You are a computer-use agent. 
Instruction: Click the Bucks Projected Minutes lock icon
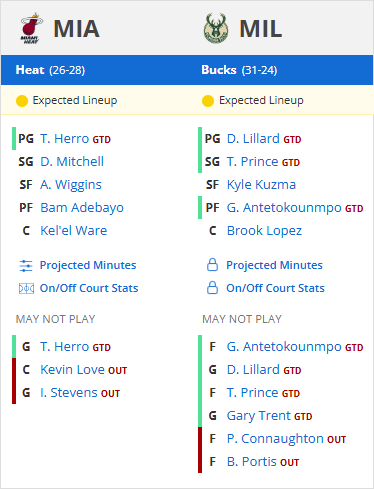[212, 265]
